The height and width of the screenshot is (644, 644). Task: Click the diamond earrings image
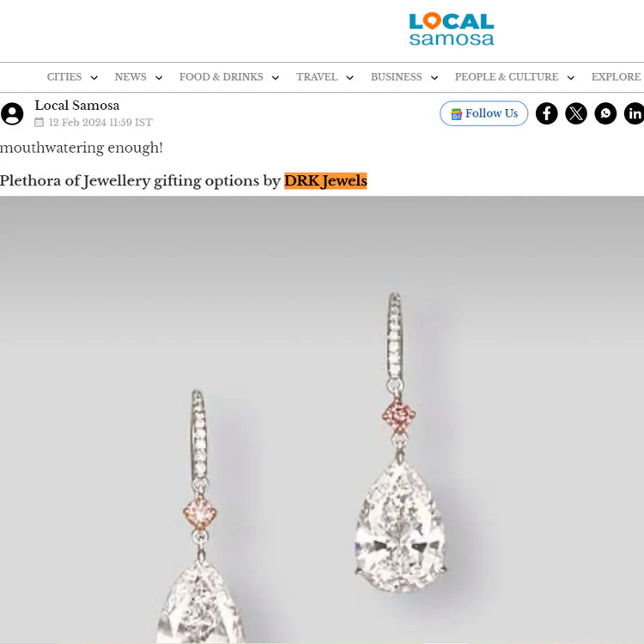322,420
